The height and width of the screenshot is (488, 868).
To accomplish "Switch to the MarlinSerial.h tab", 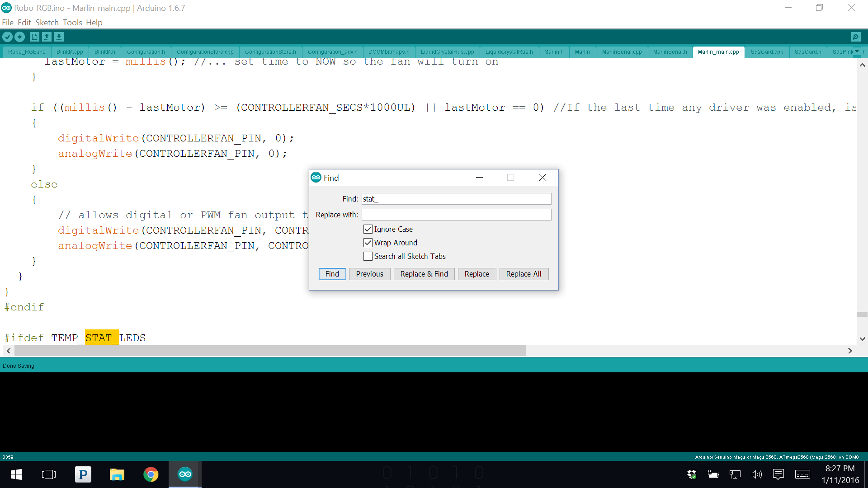I will coord(670,52).
